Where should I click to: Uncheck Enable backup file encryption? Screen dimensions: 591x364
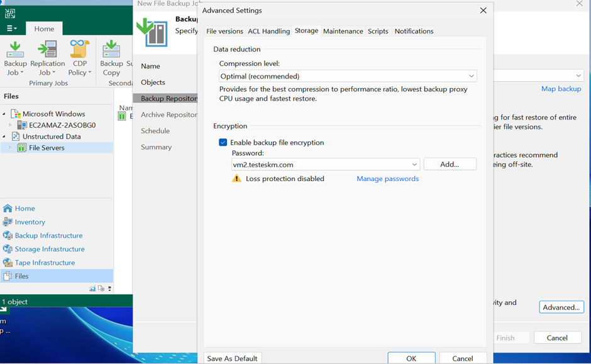point(223,143)
